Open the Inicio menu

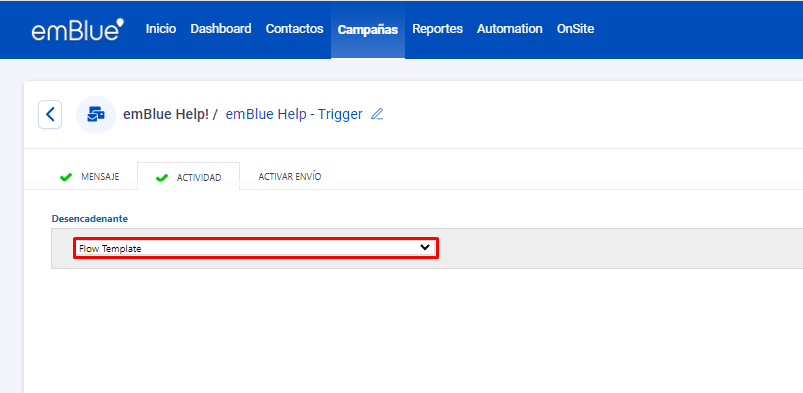pos(161,29)
